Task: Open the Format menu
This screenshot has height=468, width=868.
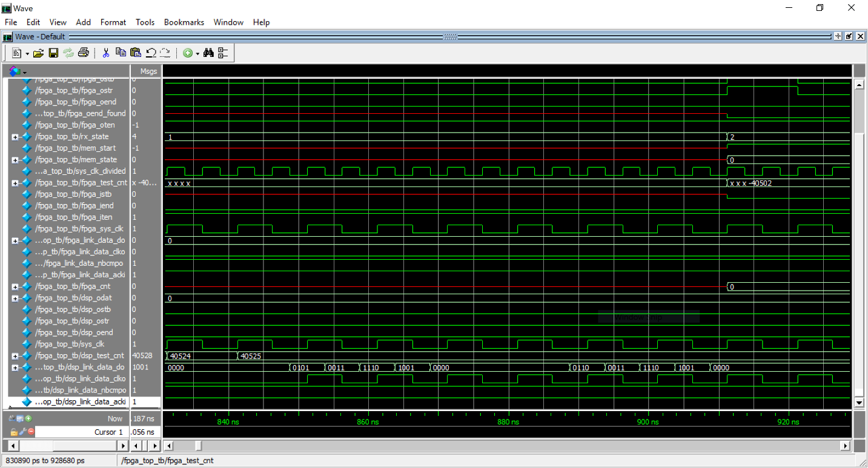Action: click(x=113, y=22)
